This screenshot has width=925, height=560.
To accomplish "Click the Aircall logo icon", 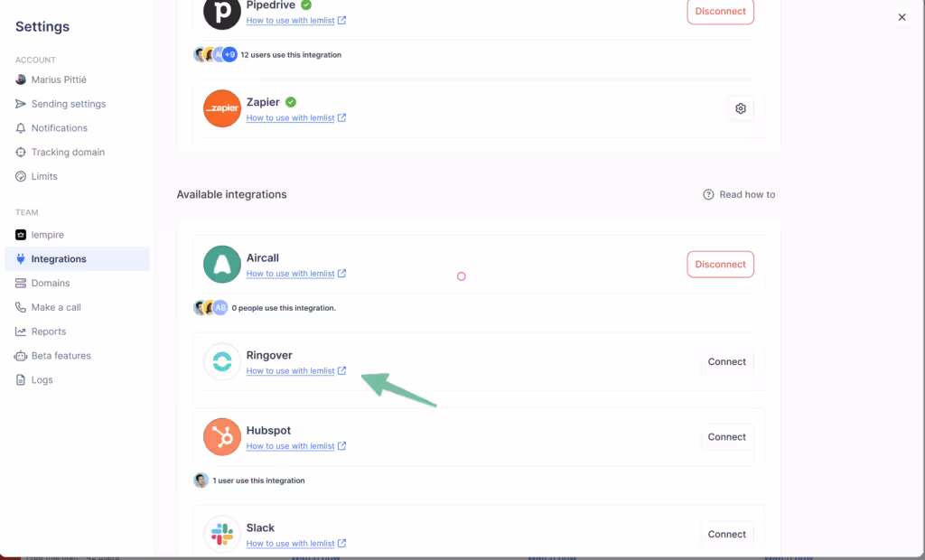I will point(222,265).
